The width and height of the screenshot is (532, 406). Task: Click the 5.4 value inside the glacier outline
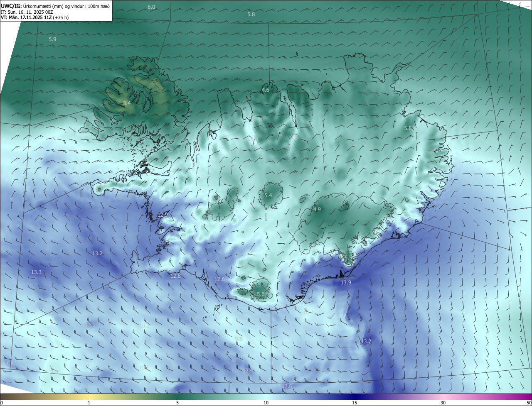268,195
